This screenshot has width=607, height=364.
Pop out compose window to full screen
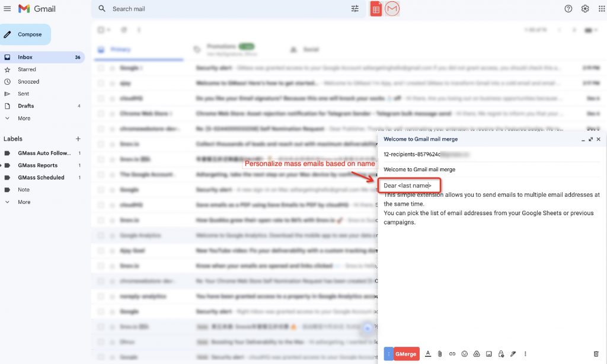click(590, 139)
